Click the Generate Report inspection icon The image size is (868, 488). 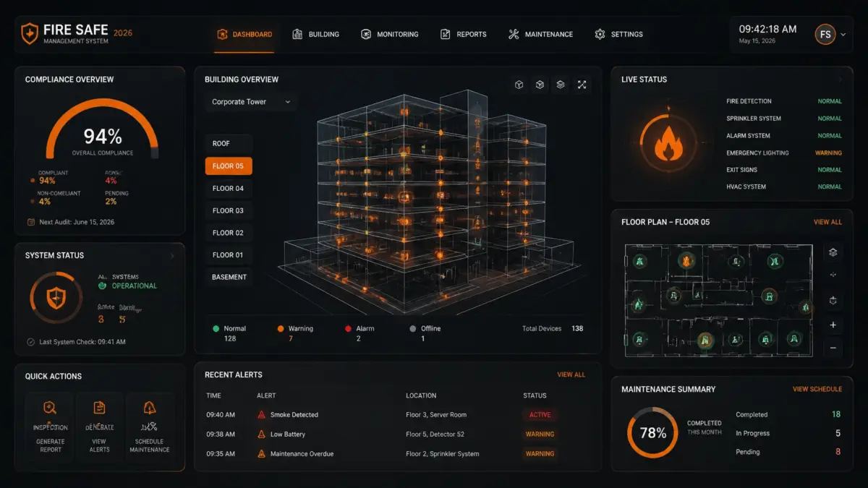tap(50, 408)
